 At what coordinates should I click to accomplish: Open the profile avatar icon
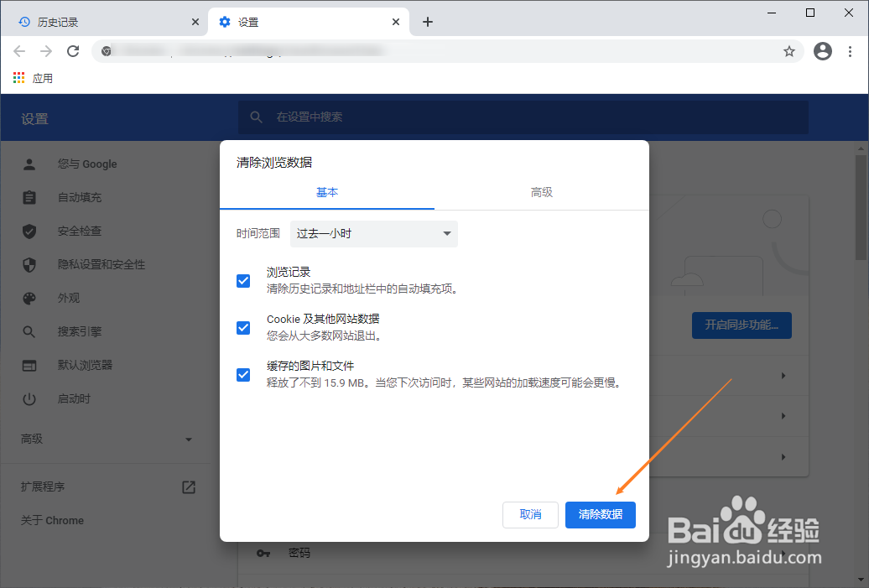point(823,51)
